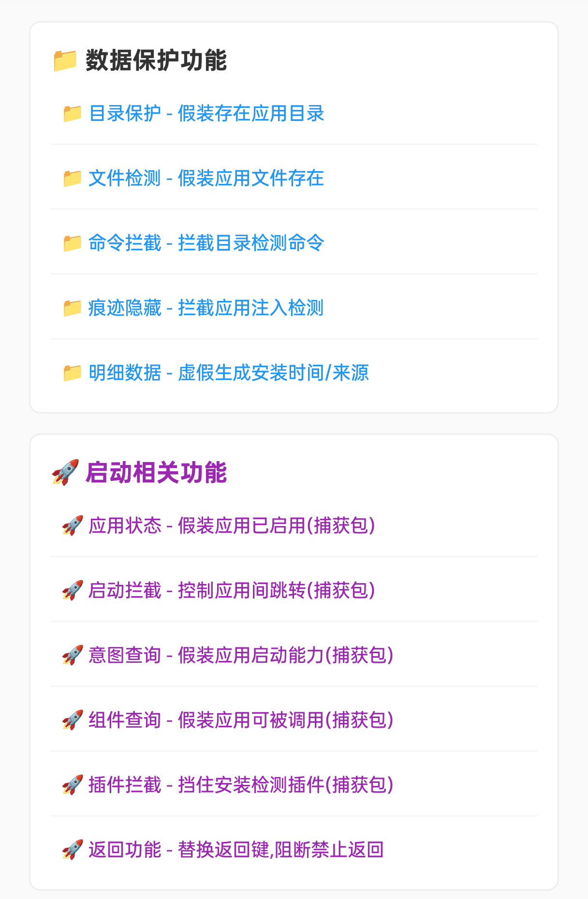
Task: Open 应用状态 - 假装应用已启用 entry
Action: pyautogui.click(x=294, y=526)
